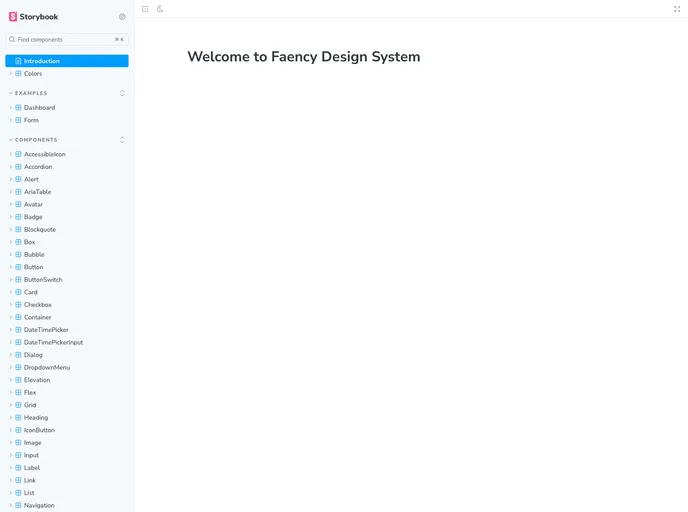Screen dimensions: 688x512
Task: Click the DropdownMenu component grid icon
Action: 18,368
